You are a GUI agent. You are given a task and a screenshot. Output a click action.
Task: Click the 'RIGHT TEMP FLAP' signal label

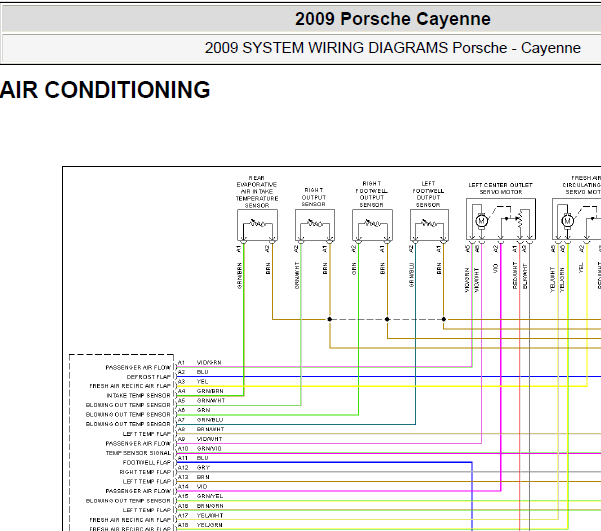coord(145,472)
